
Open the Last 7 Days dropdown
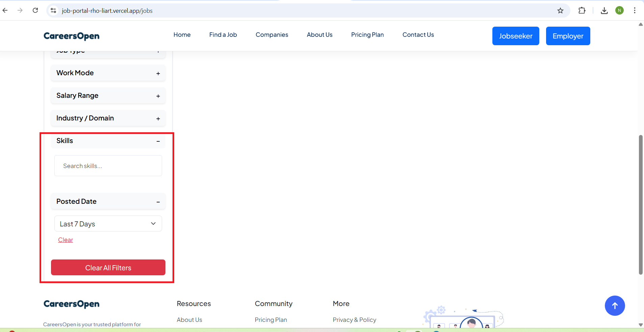108,224
